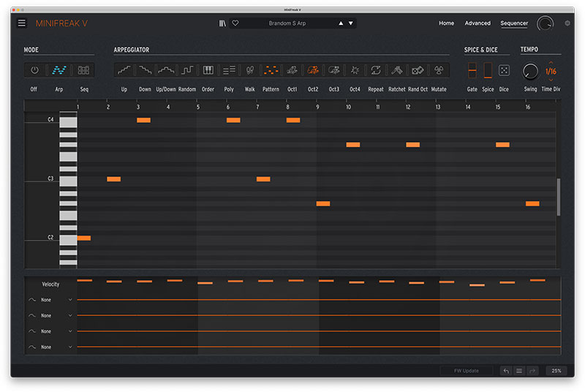Viewport: 585px width, 392px height.
Task: Select the Random arpeggiator mode icon
Action: click(x=187, y=70)
